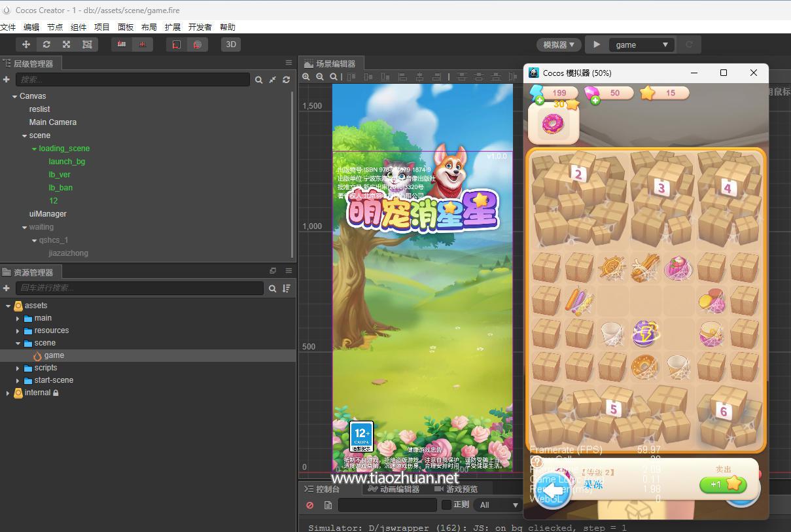The width and height of the screenshot is (791, 532).
Task: Select the jiazaizhong node
Action: coord(68,253)
